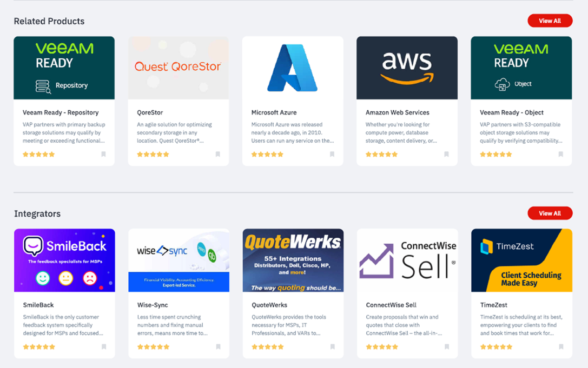The image size is (588, 368).
Task: Open the QuoteWerks title link
Action: click(x=269, y=305)
